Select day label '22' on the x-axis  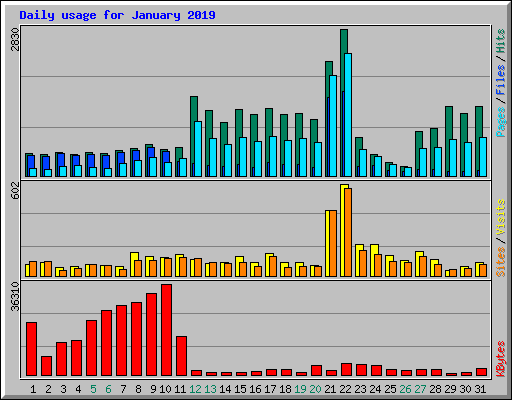coord(346,389)
